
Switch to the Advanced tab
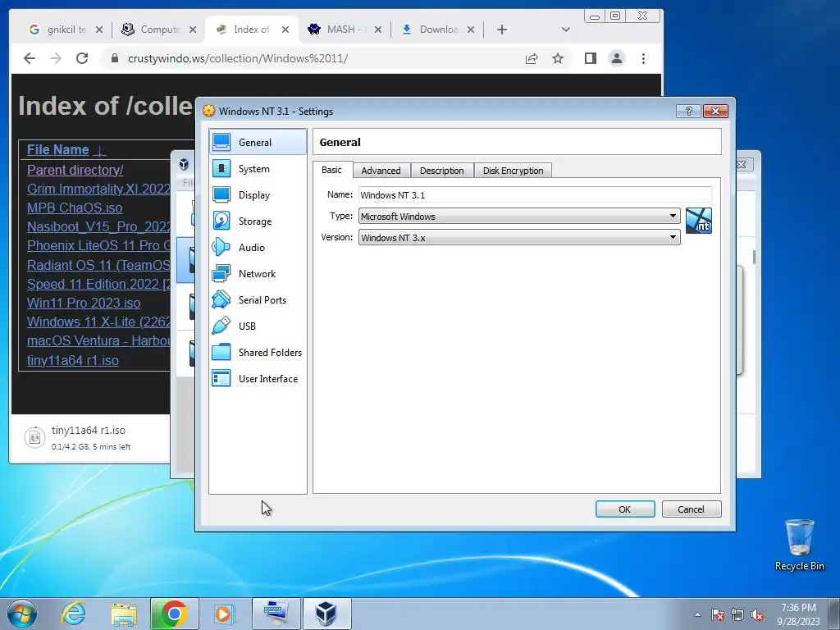pyautogui.click(x=381, y=171)
